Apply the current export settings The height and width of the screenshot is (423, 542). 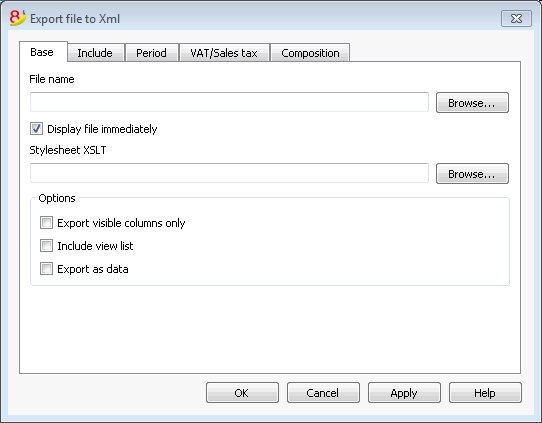click(x=404, y=393)
